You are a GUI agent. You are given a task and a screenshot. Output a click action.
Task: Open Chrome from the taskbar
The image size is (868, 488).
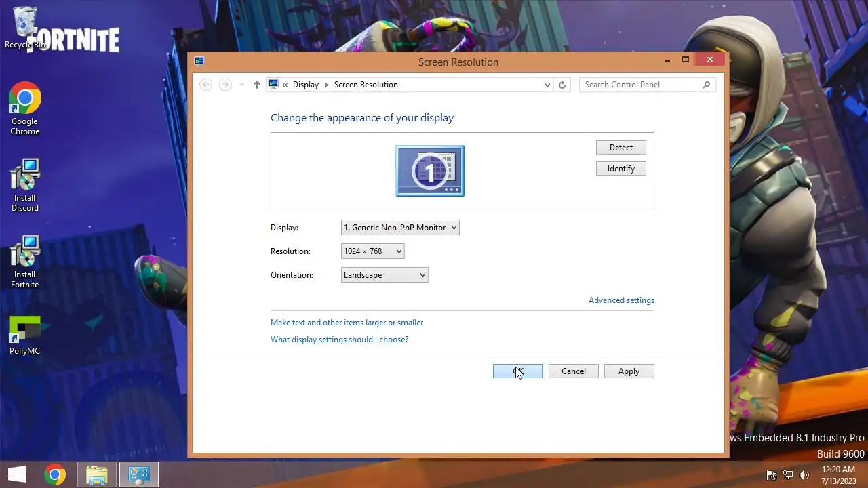tap(56, 475)
